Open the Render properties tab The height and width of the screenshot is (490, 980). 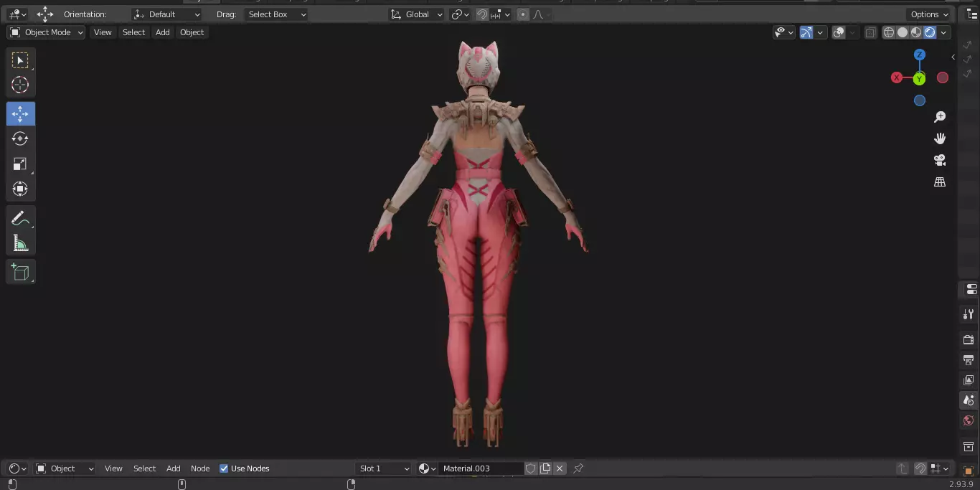[969, 339]
